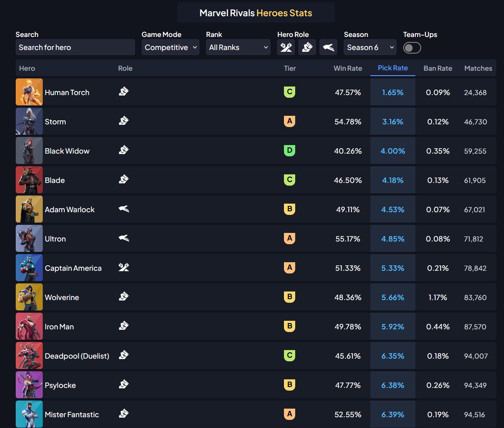Click the Search for hero field
Screen dimensions: 504x428
click(75, 47)
